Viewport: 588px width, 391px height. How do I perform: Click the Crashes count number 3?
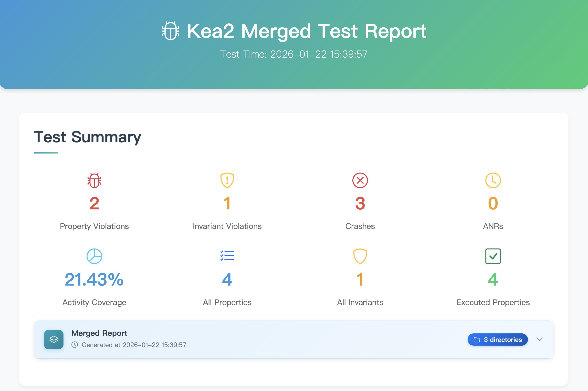tap(360, 204)
